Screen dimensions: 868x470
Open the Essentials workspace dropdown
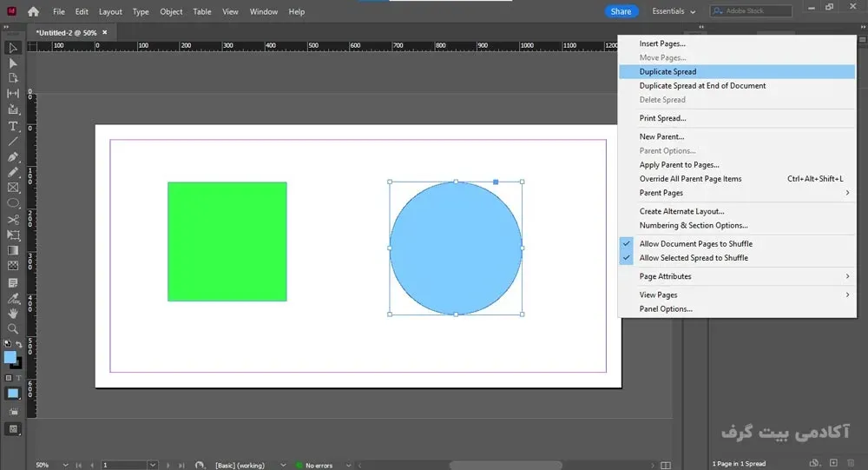(674, 11)
